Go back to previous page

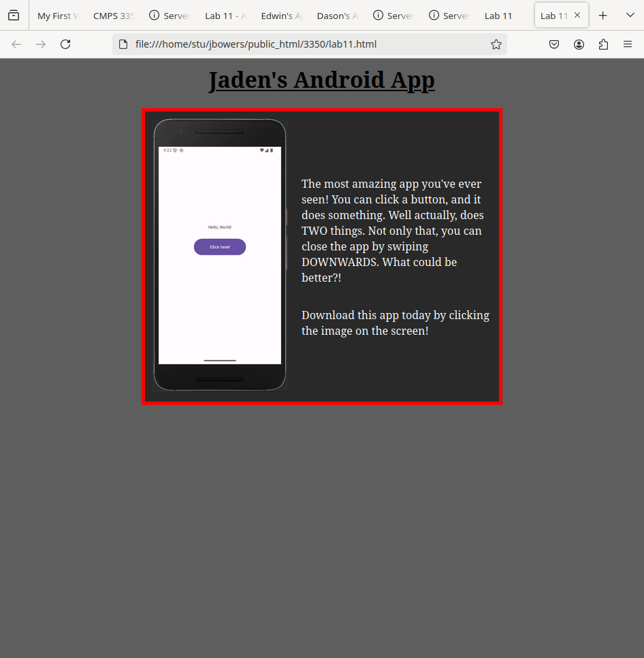(x=16, y=44)
